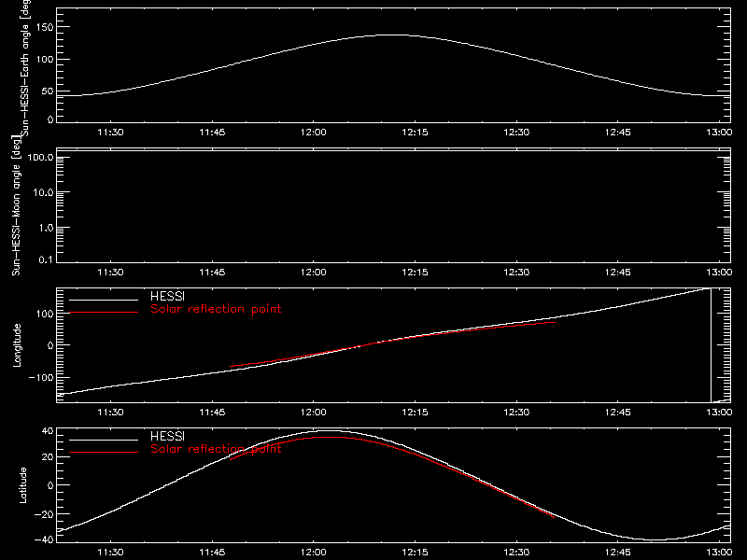Click 11:30 time label under Latitude plot
Image resolution: width=747 pixels, height=560 pixels.
tap(110, 553)
